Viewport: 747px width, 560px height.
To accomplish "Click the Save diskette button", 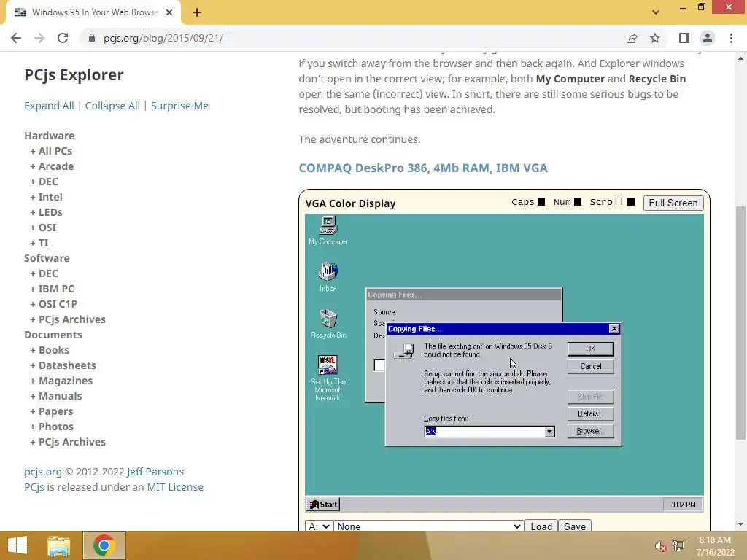I will tap(575, 526).
